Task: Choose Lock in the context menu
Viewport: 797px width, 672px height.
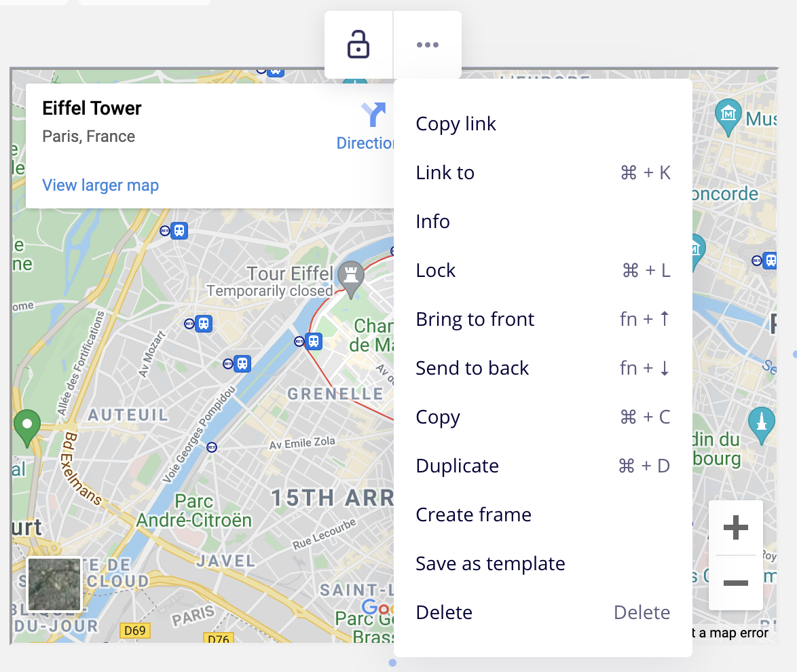Action: click(x=436, y=271)
